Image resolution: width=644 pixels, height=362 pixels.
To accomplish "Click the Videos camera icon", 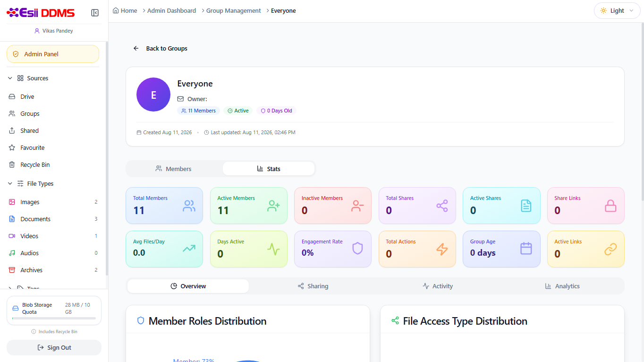I will point(12,236).
